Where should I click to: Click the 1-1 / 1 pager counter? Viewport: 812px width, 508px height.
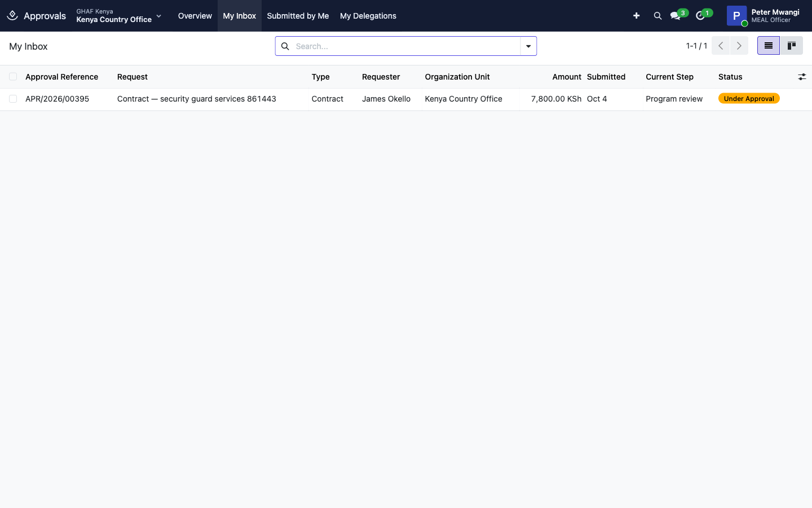click(x=696, y=46)
